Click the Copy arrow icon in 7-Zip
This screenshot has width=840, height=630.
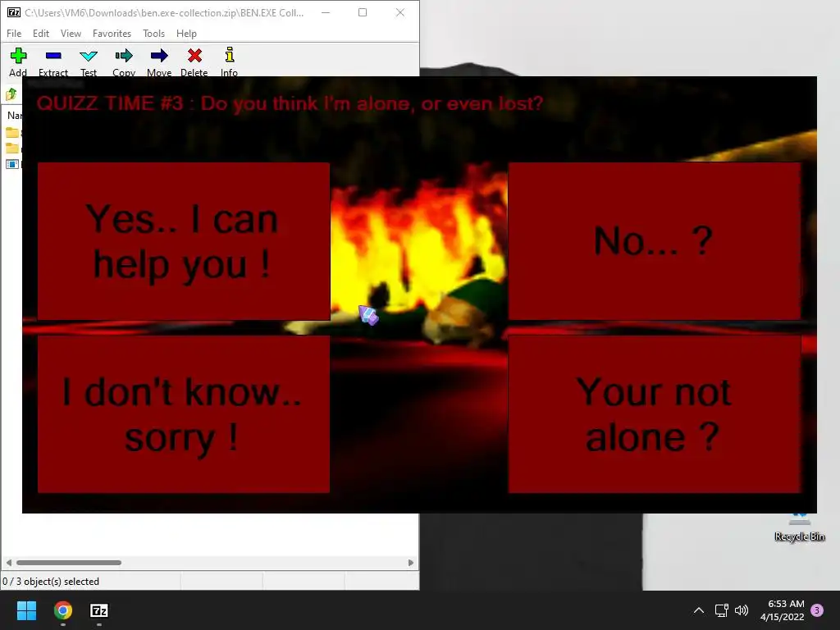[x=124, y=56]
